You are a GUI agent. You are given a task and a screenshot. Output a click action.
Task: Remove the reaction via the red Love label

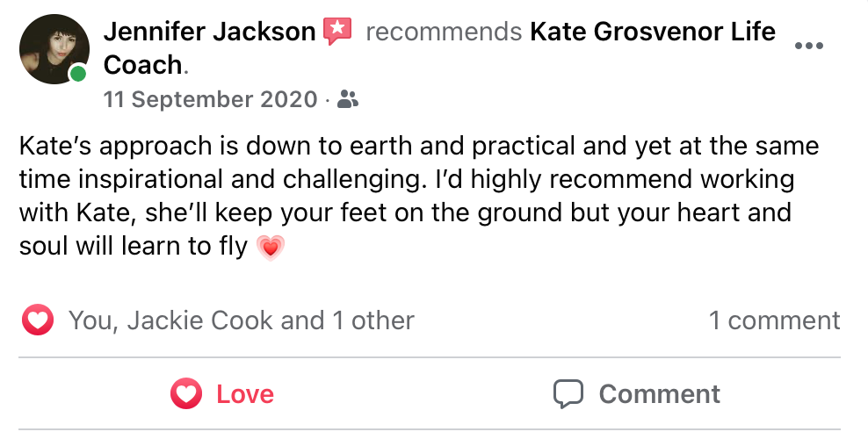tap(245, 394)
